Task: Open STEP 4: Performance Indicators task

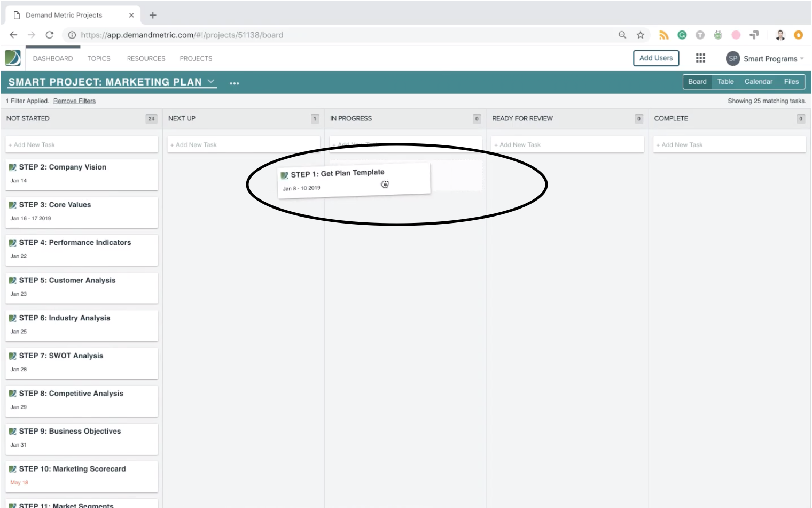Action: (x=82, y=250)
